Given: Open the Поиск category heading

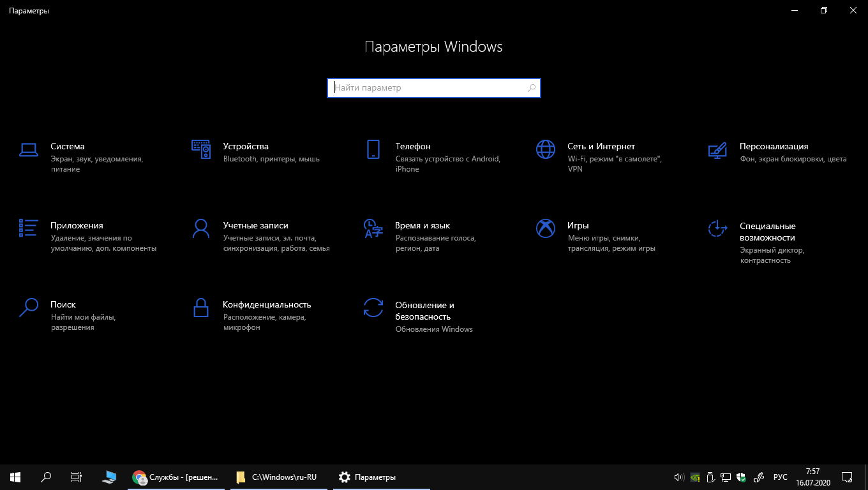Looking at the screenshot, I should (x=63, y=305).
